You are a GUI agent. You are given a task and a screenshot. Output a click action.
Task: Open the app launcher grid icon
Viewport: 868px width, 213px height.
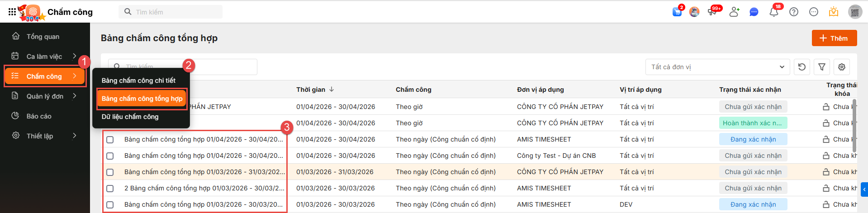tap(12, 12)
